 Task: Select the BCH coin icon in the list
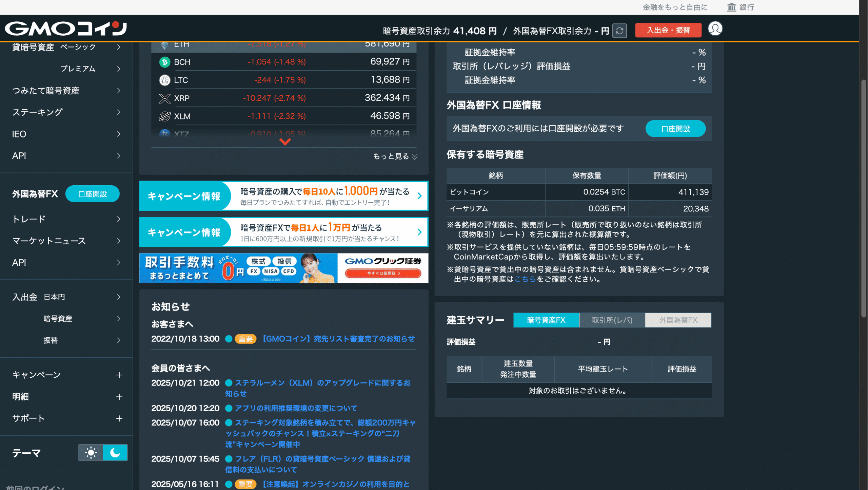(164, 62)
